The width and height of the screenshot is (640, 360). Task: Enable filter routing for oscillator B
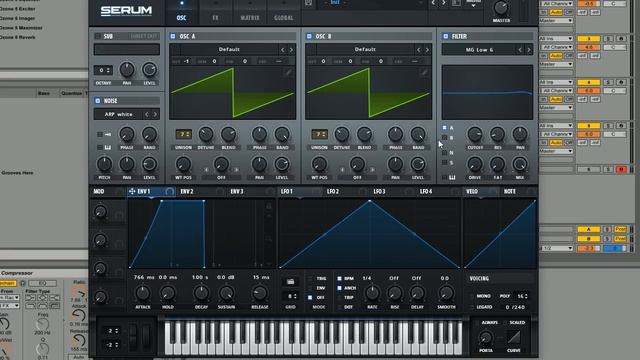444,138
